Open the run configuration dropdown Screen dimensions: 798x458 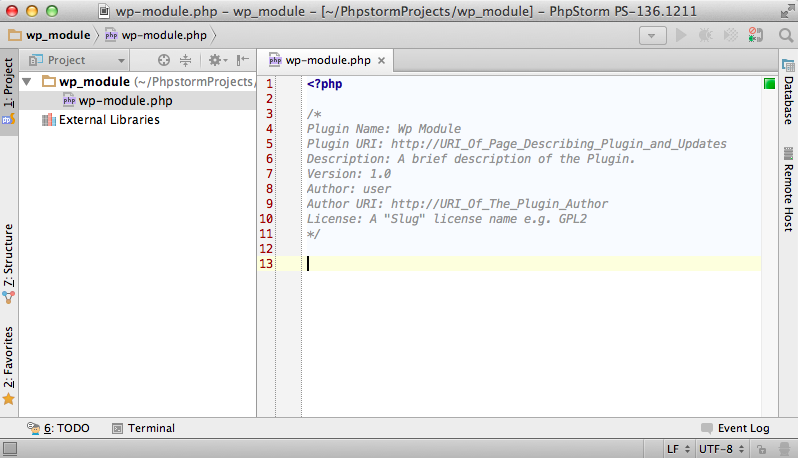pos(652,36)
